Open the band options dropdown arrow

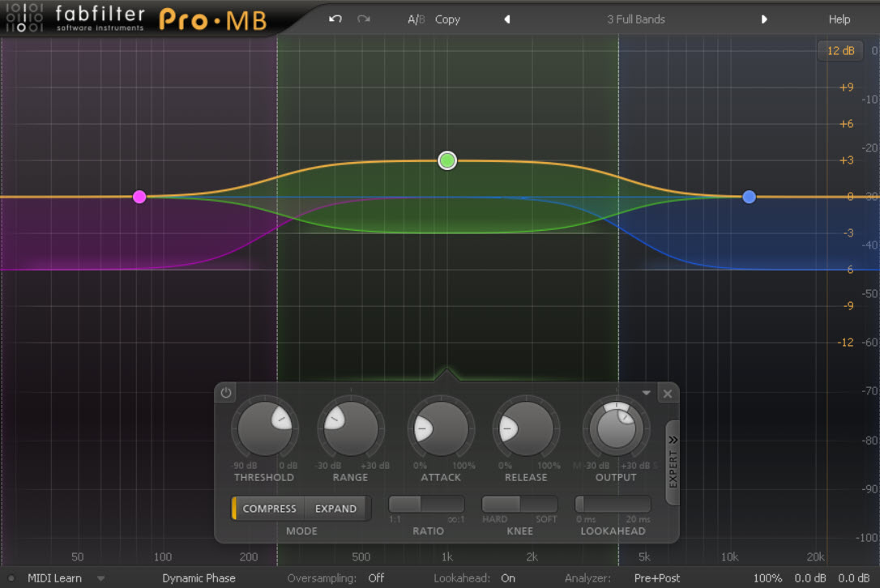646,394
